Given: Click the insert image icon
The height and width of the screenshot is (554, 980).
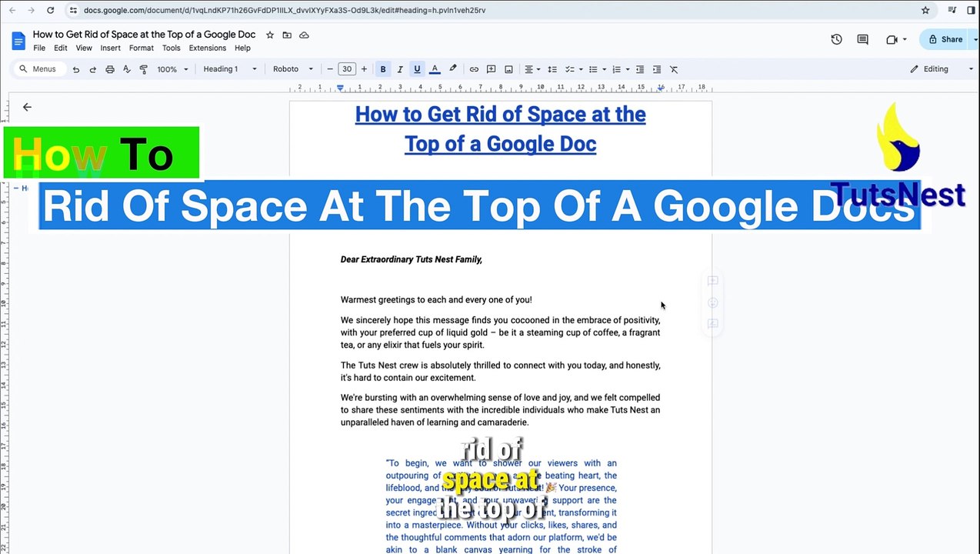Looking at the screenshot, I should tap(508, 69).
